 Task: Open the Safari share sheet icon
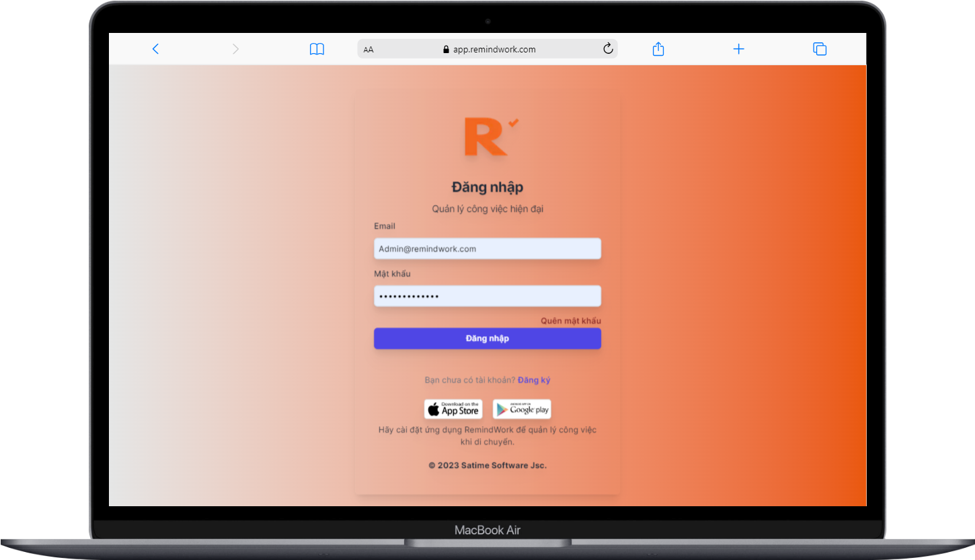click(x=658, y=48)
